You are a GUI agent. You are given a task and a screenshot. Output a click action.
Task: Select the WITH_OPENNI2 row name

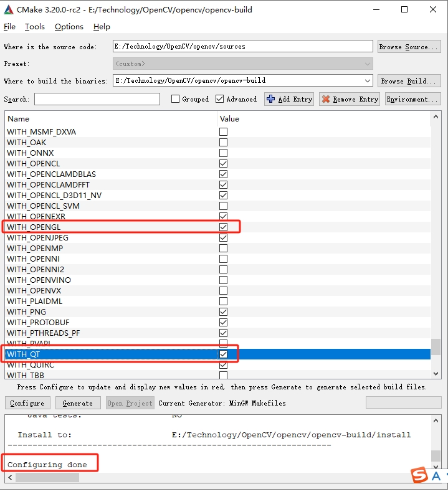point(36,269)
